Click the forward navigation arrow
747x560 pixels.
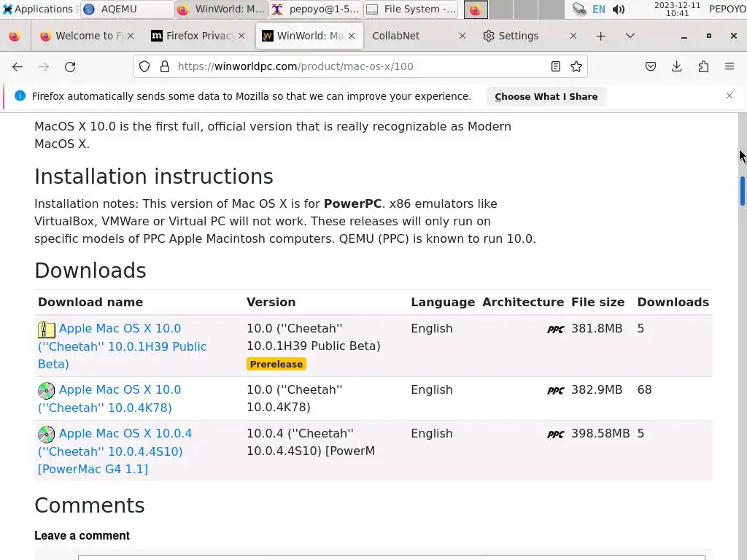pyautogui.click(x=44, y=66)
